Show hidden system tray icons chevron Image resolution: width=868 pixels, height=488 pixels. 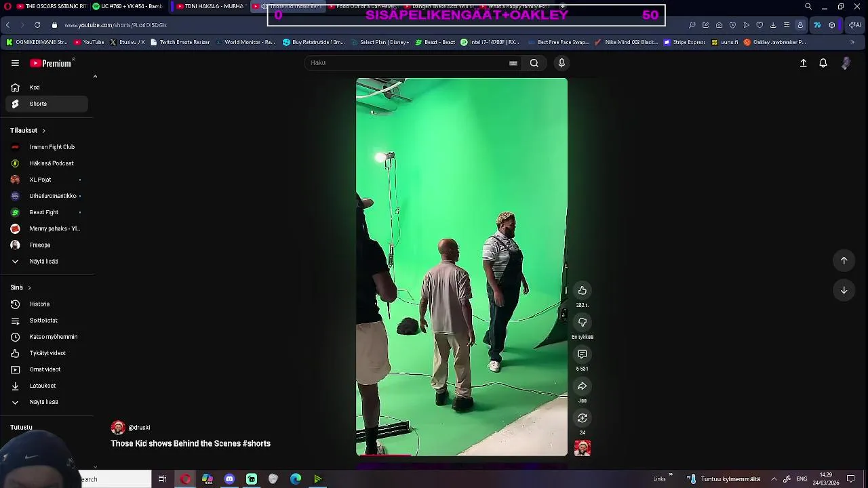tap(774, 479)
